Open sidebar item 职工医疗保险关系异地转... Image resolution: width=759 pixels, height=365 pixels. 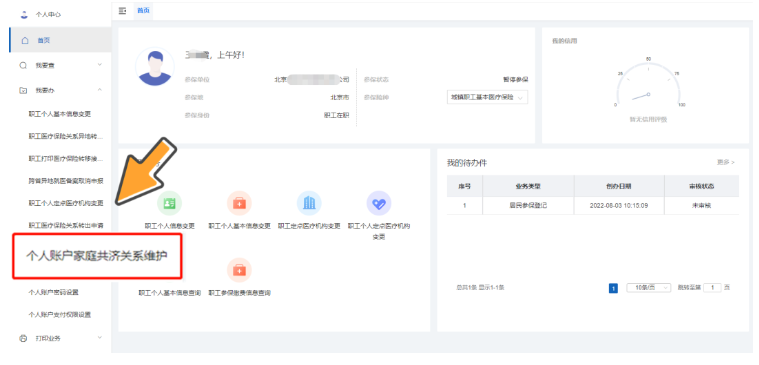click(x=66, y=137)
